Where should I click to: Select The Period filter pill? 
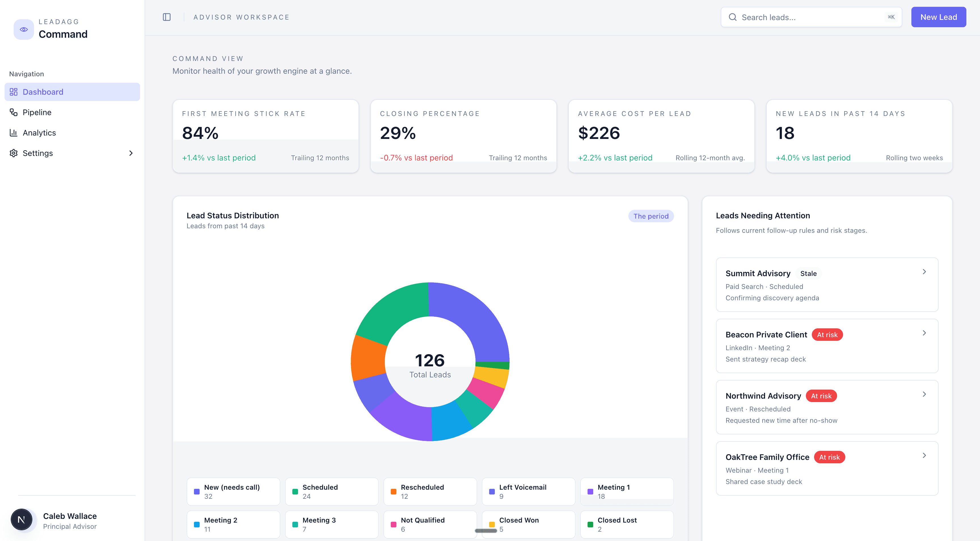[650, 216]
